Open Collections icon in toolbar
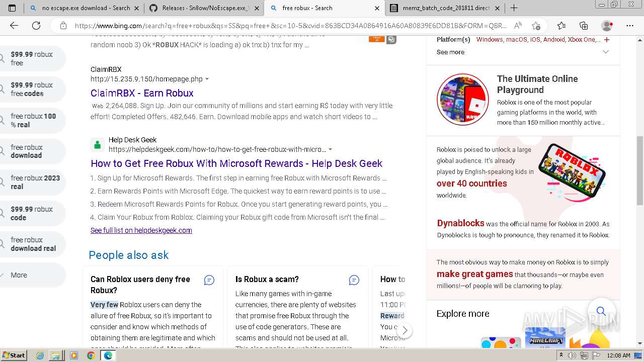Viewport: 644px width, 362px height. [x=584, y=26]
